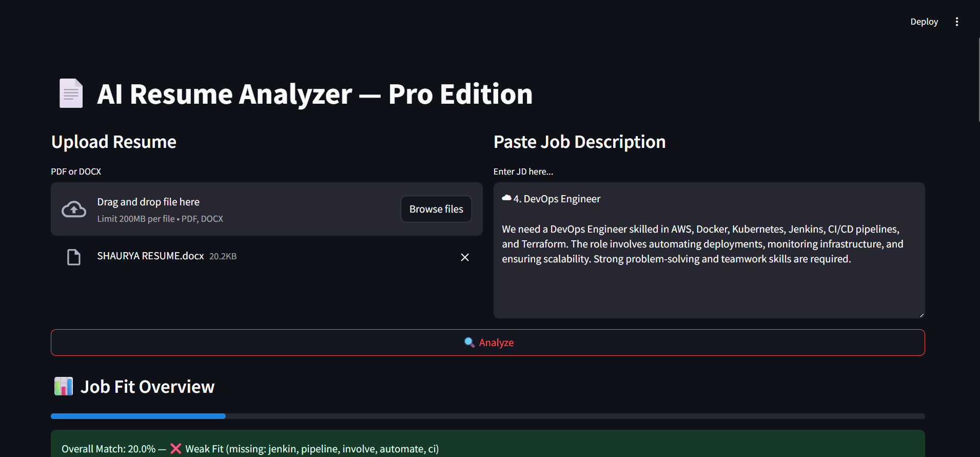Click inside the job description text area
The height and width of the screenshot is (457, 980).
click(708, 288)
